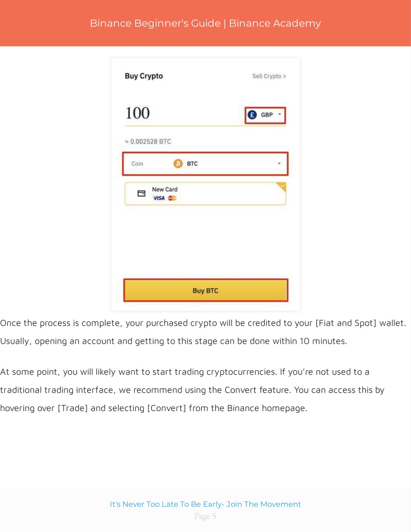This screenshot has height=532, width=411.
Task: Open the Coin selection field
Action: click(205, 164)
